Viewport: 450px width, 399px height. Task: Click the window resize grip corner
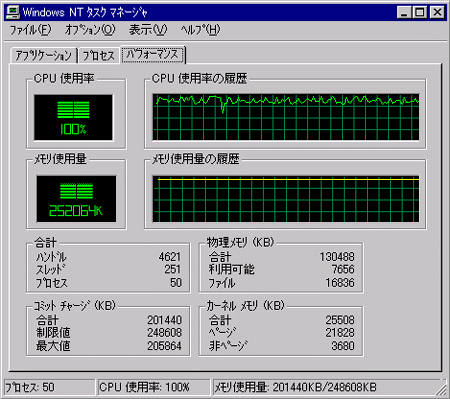(x=441, y=390)
